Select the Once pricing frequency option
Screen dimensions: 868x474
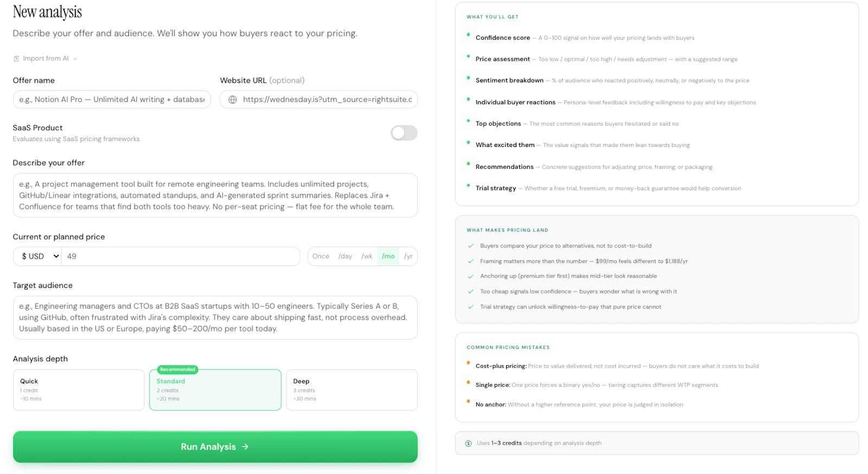click(321, 256)
